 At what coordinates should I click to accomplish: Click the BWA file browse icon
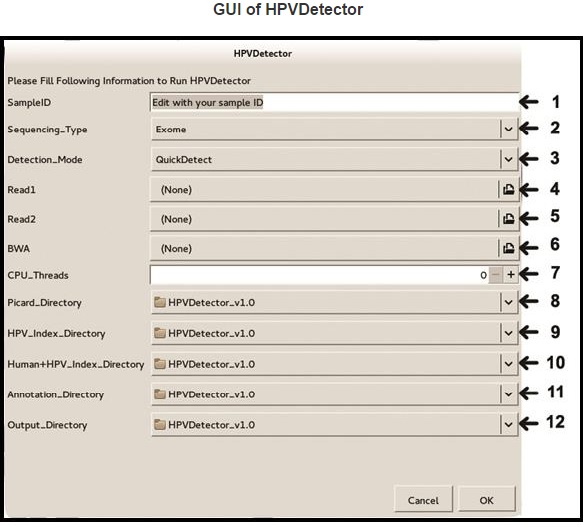508,249
